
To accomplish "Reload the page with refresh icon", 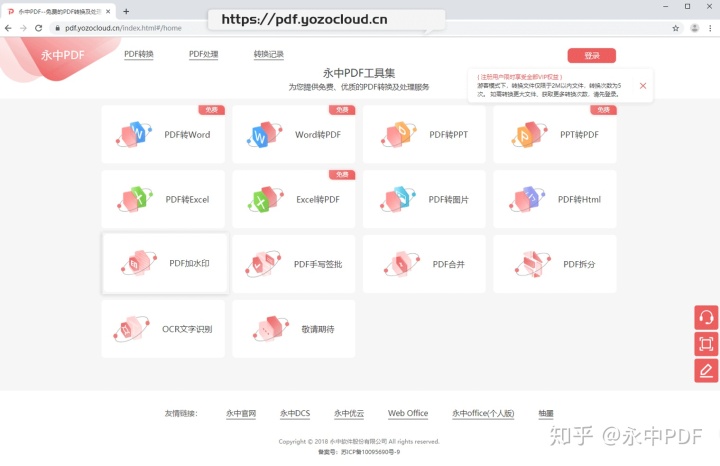I will 39,28.
